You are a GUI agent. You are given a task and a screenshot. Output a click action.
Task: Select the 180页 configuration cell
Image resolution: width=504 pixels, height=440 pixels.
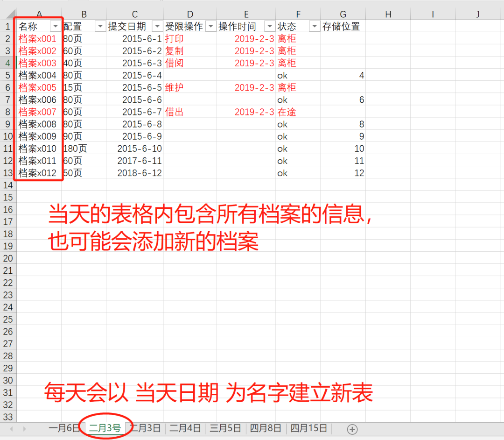[x=84, y=149]
